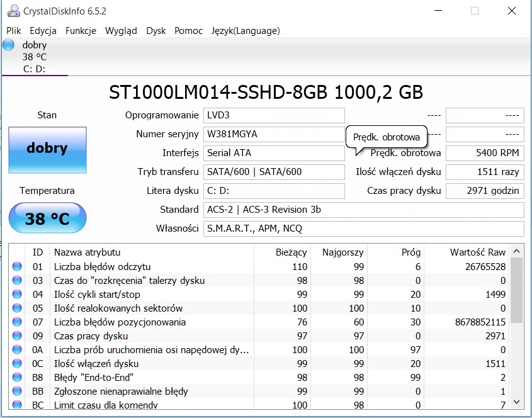This screenshot has height=418, width=532.
Task: Click raw value 8678852115 for seek errors
Action: 480,322
